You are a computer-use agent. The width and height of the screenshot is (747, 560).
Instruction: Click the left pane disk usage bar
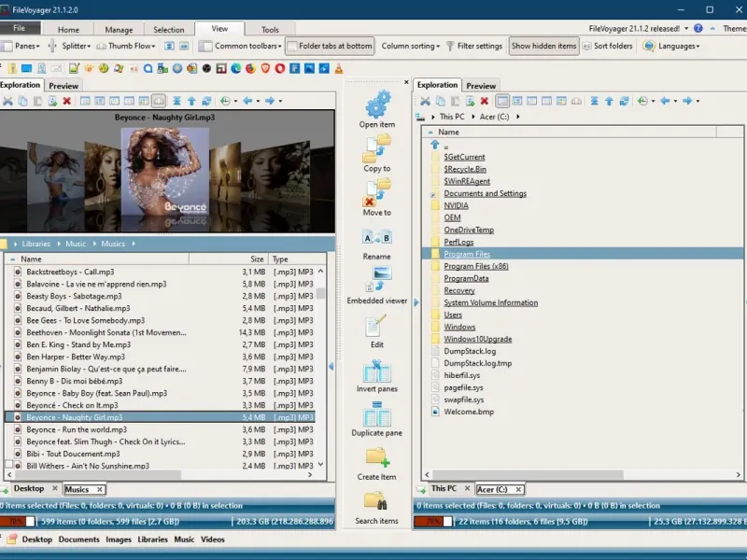click(16, 521)
